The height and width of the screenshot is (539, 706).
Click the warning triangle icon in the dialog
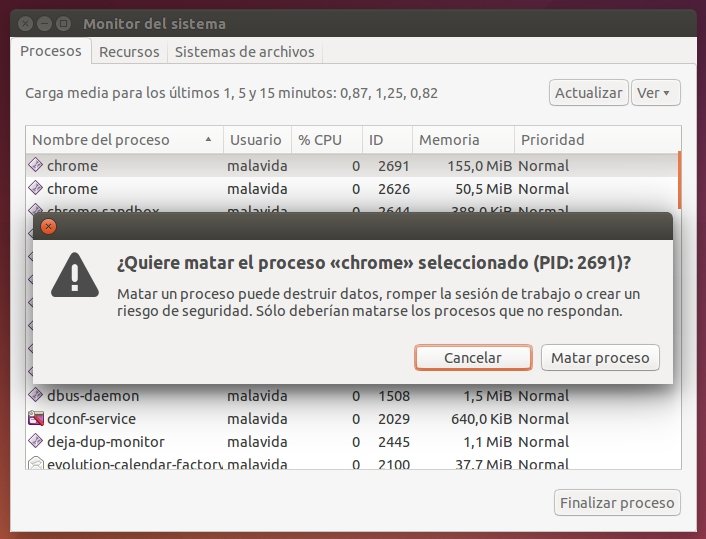pos(75,275)
